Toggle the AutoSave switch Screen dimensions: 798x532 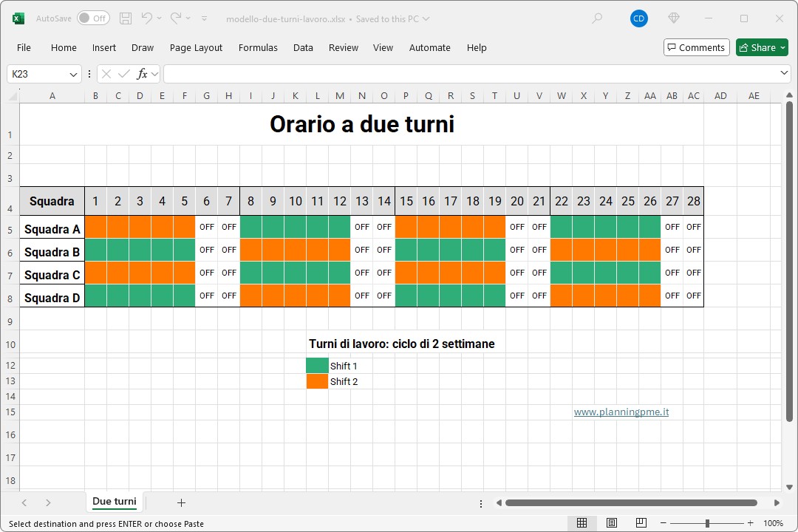(93, 18)
